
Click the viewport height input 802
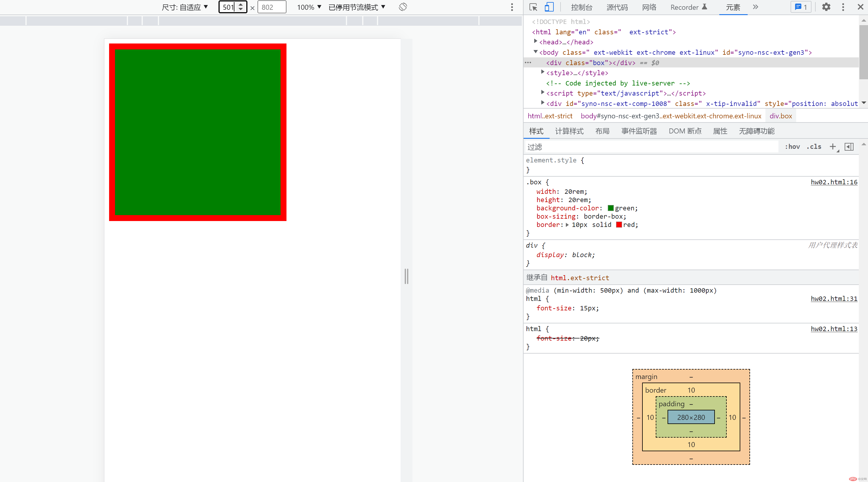pyautogui.click(x=272, y=7)
